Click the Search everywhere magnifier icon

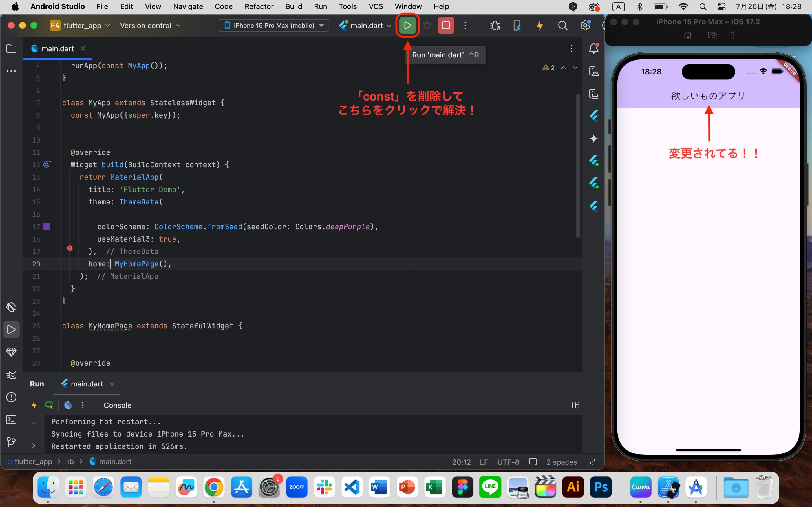pyautogui.click(x=562, y=25)
